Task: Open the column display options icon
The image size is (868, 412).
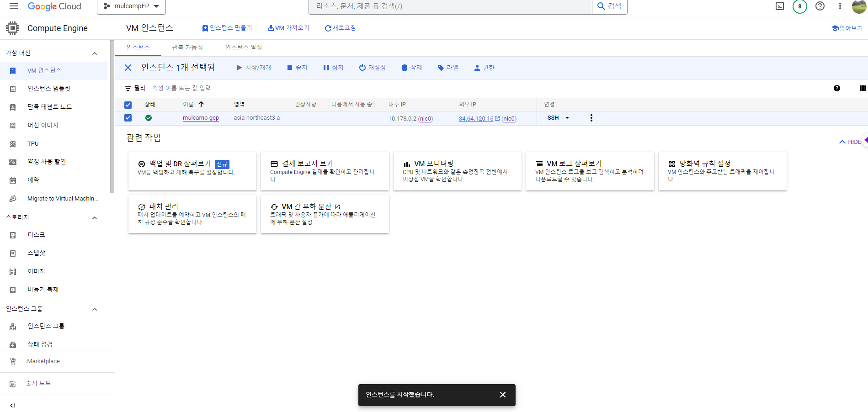Action: [x=863, y=89]
